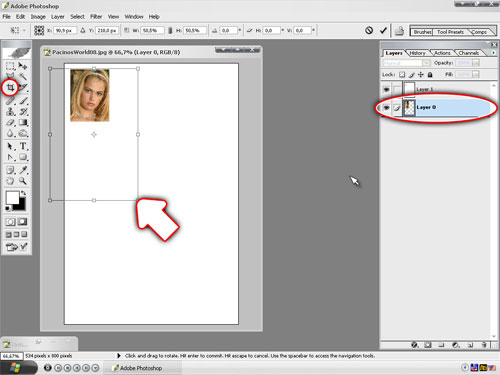Toggle relative positioning triangle between X and Y
Viewport: 500px width, 375px height.
click(x=83, y=30)
